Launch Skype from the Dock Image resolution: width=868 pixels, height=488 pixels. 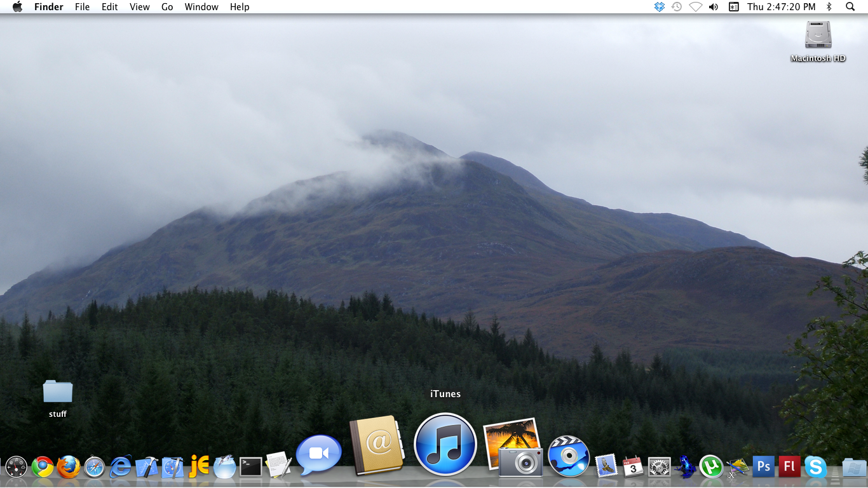pos(815,467)
